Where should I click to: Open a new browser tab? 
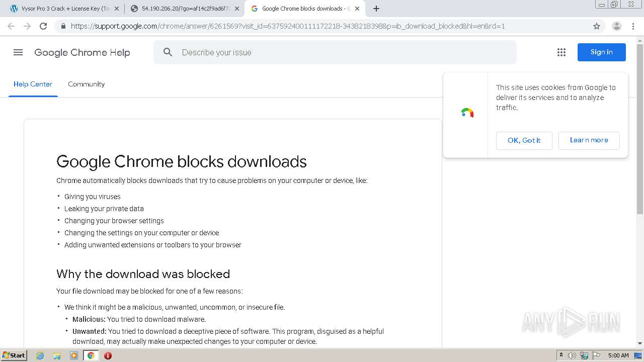376,9
